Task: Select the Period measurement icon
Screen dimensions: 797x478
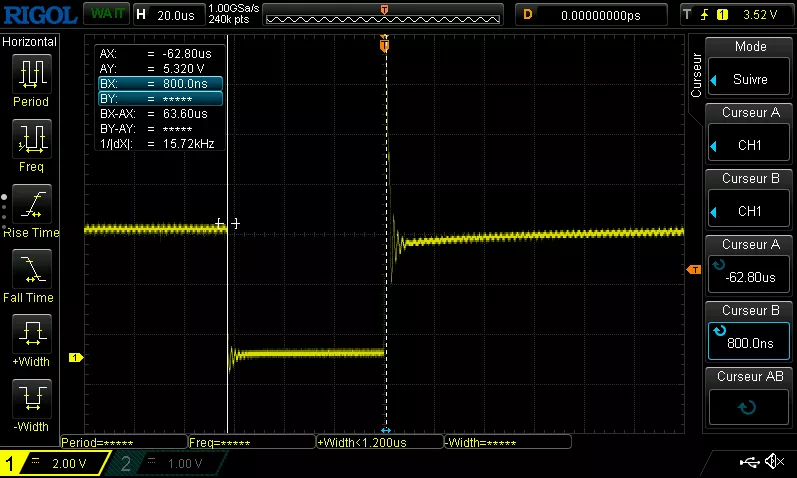Action: [x=30, y=73]
